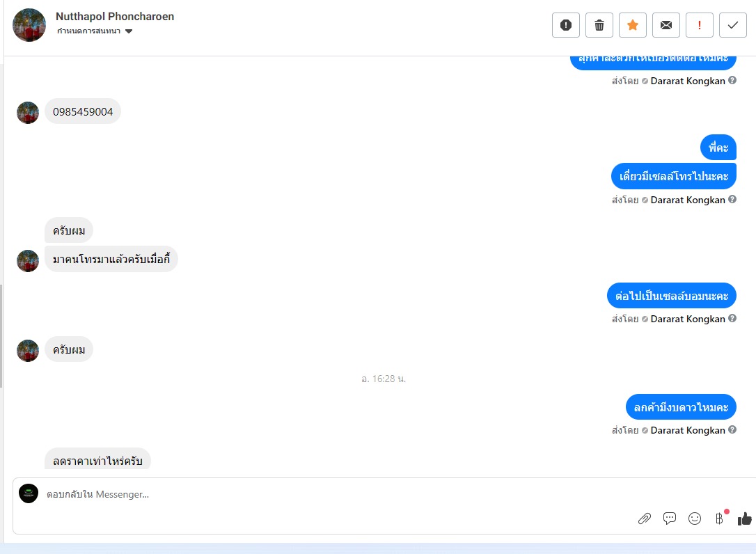Click the conversation scrollbar on left edge

pyautogui.click(x=1, y=336)
